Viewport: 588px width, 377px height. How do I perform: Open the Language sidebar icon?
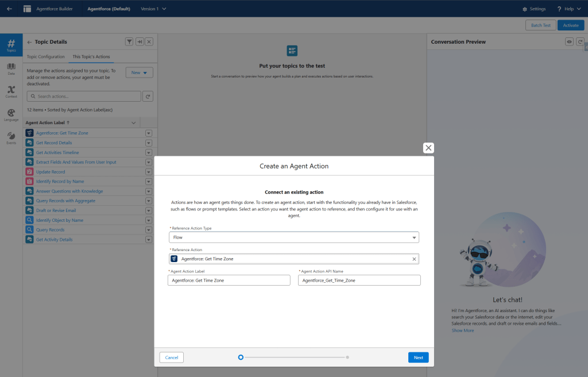(11, 114)
